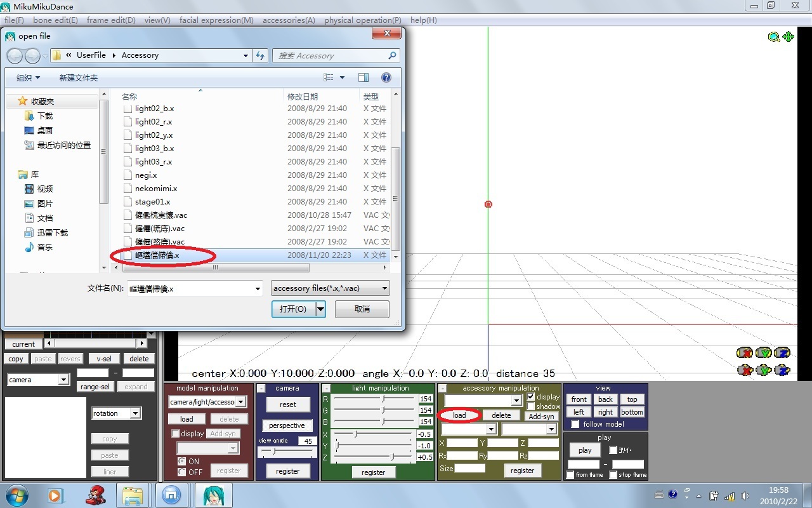Open the bone edit(E) menu
The width and height of the screenshot is (812, 508).
[x=56, y=20]
